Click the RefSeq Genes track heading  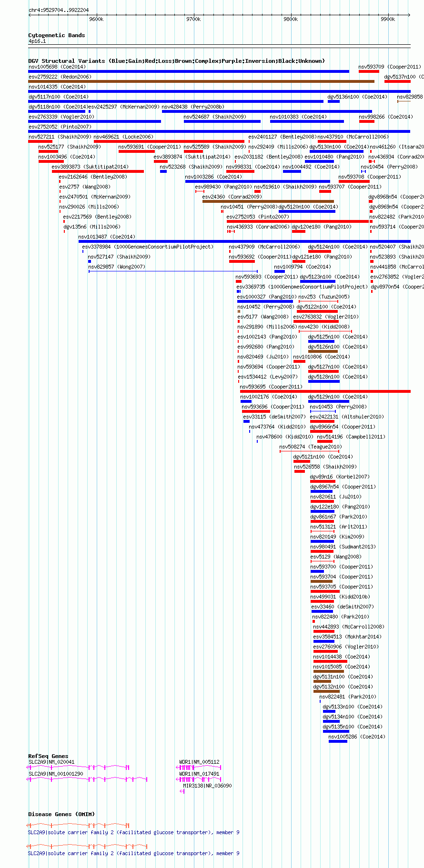(48, 756)
